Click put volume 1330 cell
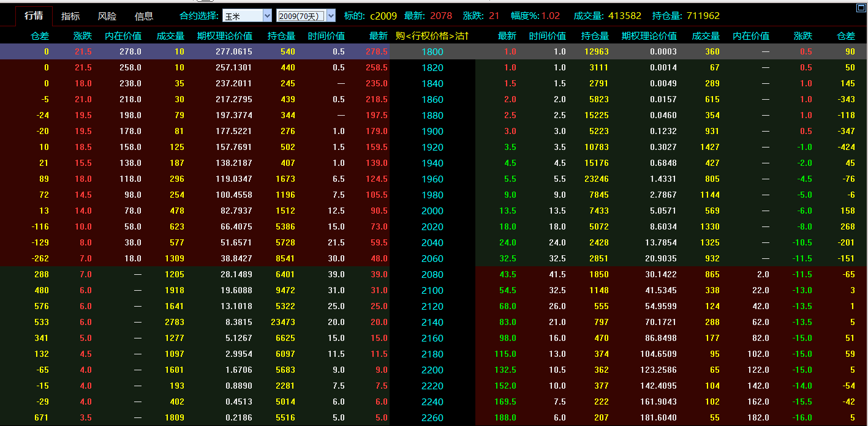This screenshot has height=426, width=868. [710, 226]
